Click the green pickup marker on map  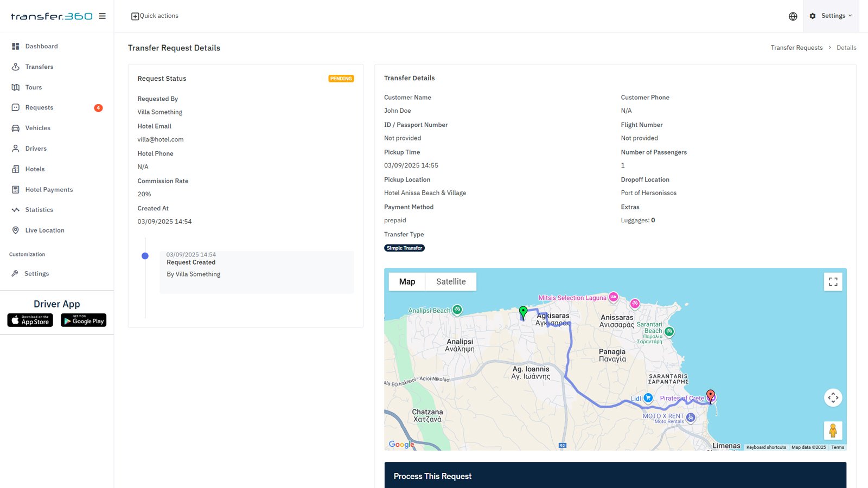(523, 312)
